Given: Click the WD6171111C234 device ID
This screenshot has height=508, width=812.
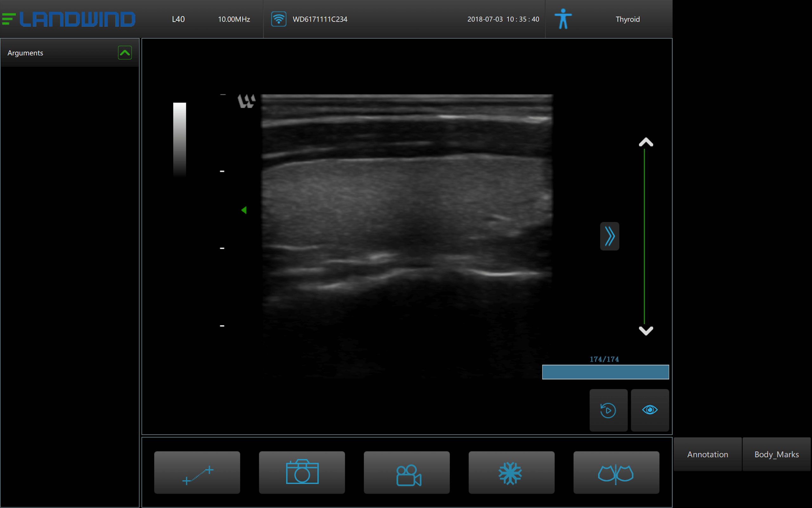Looking at the screenshot, I should click(x=320, y=19).
